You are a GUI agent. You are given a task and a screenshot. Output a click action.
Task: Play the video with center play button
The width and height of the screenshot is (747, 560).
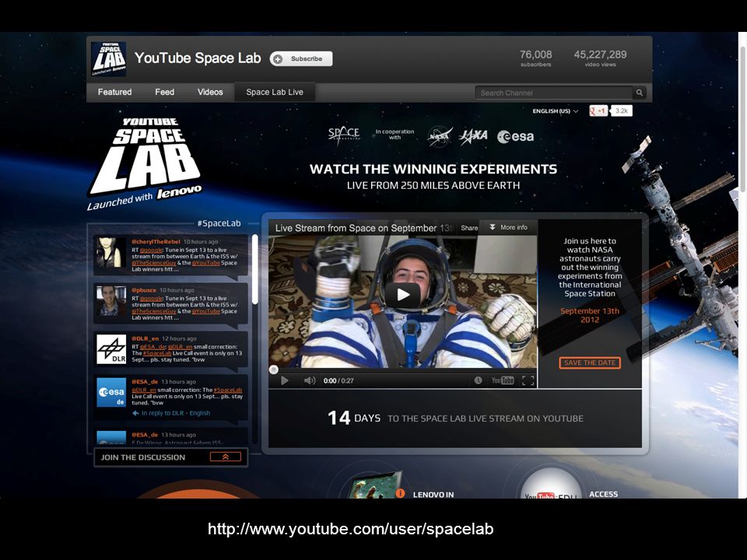click(x=402, y=295)
